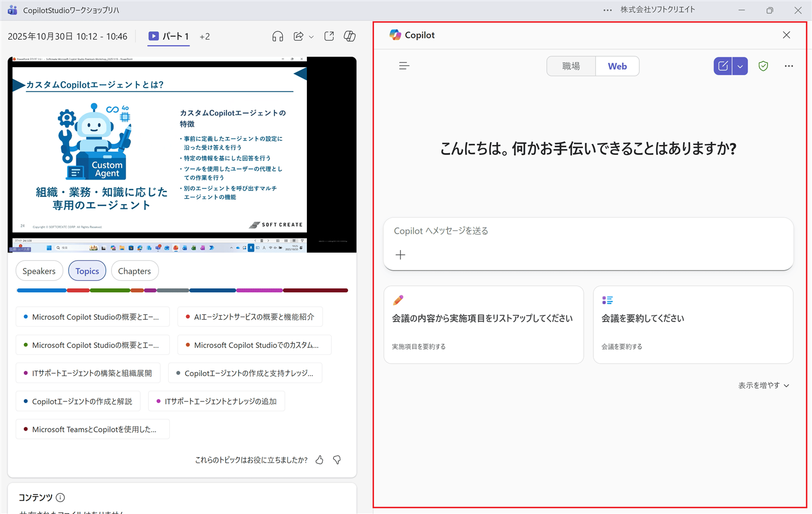Start a new chat with the compose icon

723,65
